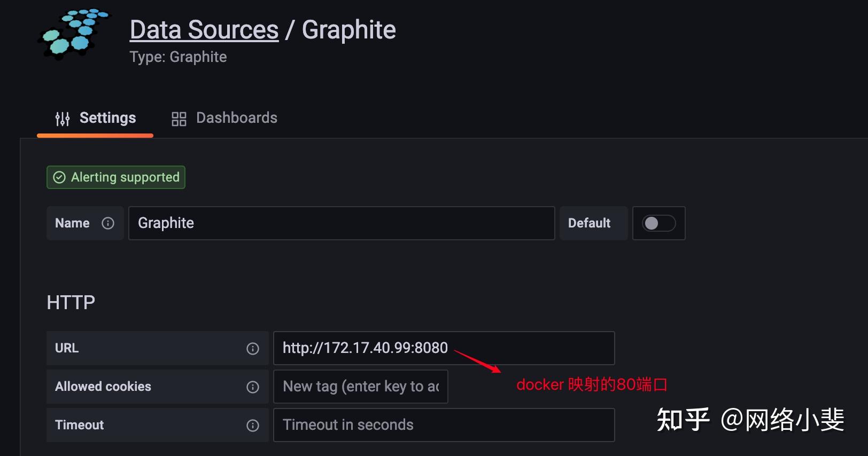Click the Graphite logo icon

pos(73,34)
